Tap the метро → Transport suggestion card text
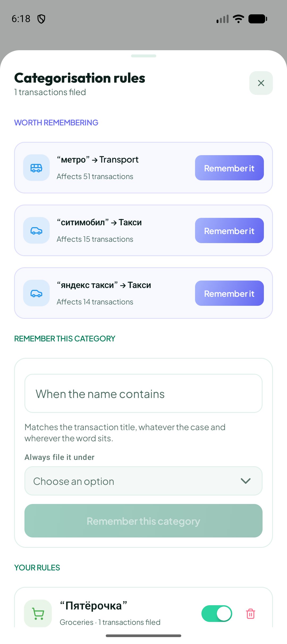 pyautogui.click(x=98, y=160)
